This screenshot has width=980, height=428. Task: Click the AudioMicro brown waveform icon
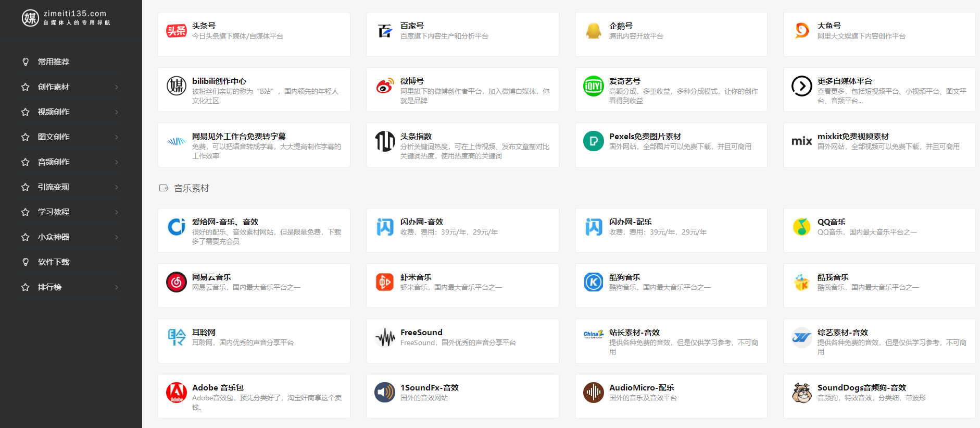594,393
